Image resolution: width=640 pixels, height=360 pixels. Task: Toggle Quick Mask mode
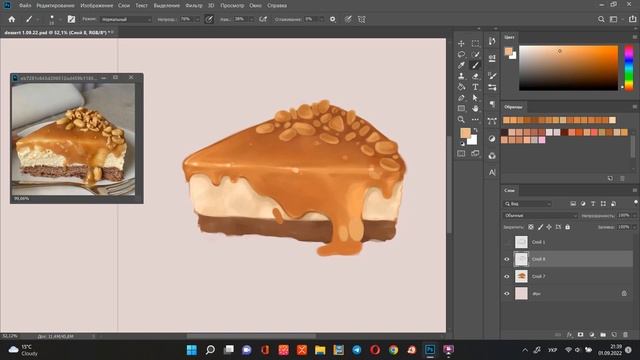coord(461,153)
